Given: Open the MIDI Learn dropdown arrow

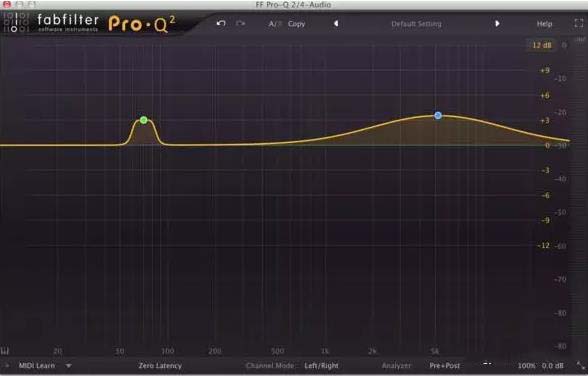Looking at the screenshot, I should click(68, 366).
